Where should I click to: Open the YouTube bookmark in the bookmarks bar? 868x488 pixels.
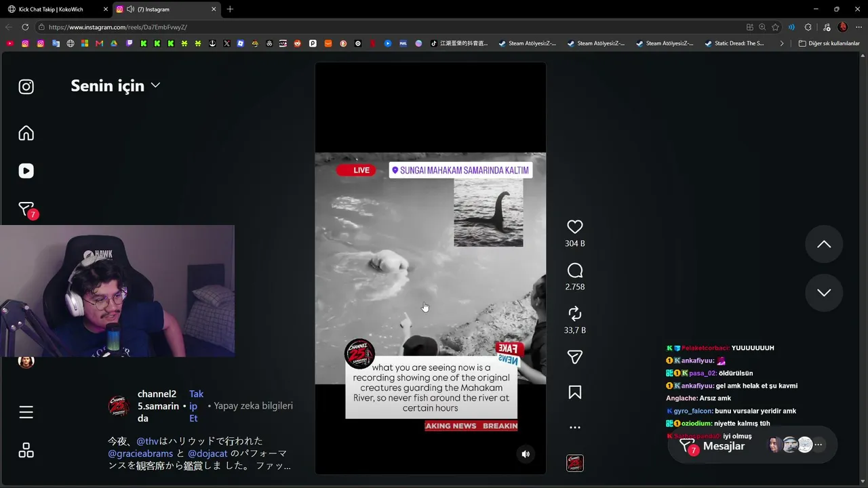coord(9,43)
